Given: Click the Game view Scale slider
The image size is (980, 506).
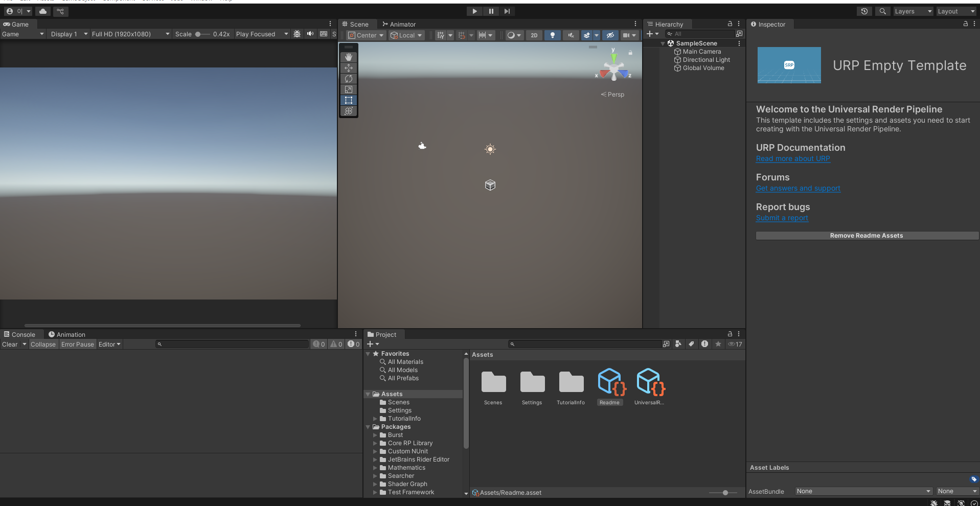Looking at the screenshot, I should 202,34.
